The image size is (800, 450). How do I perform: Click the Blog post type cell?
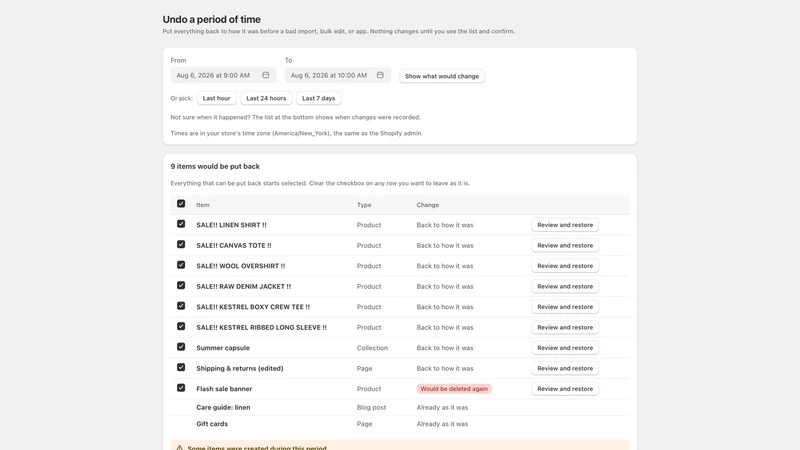click(x=371, y=407)
